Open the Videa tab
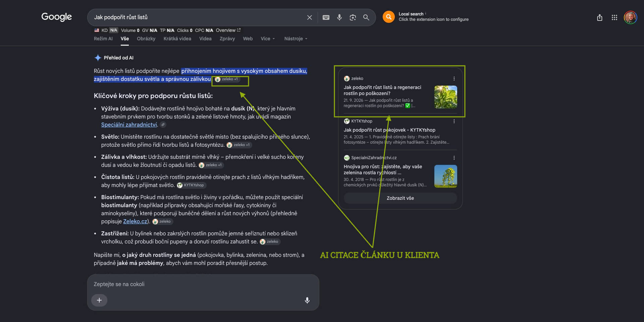 tap(205, 39)
